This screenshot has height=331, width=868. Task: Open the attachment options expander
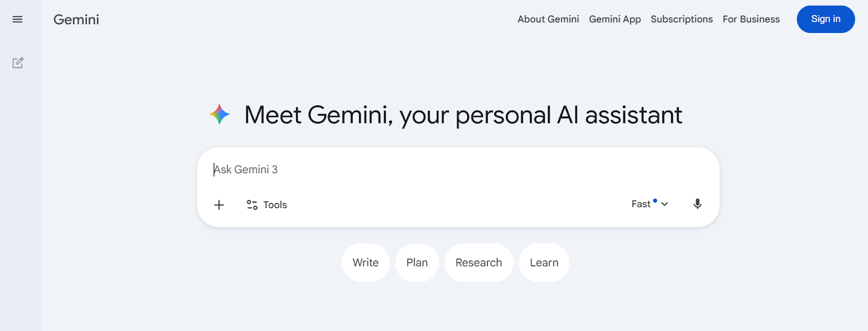[x=219, y=205]
